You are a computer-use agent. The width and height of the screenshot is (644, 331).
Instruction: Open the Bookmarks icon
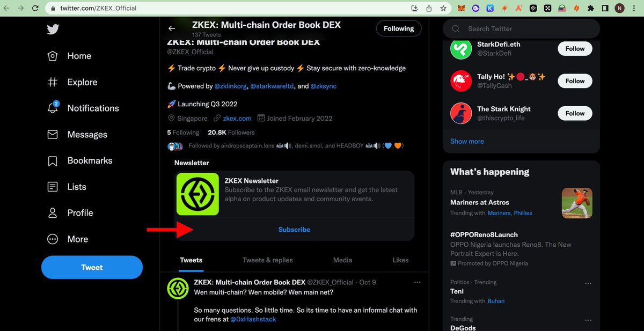point(53,160)
